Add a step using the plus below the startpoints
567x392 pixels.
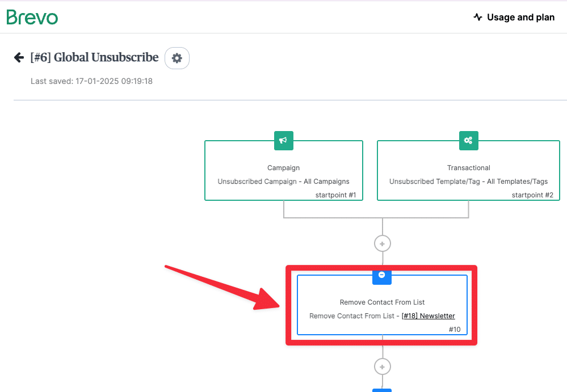pos(382,243)
